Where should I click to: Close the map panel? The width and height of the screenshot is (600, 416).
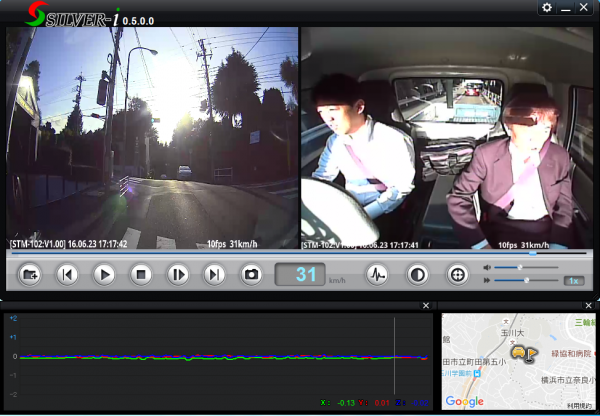pos(589,305)
